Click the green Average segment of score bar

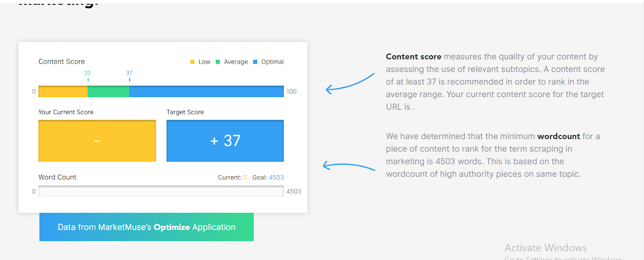(108, 92)
